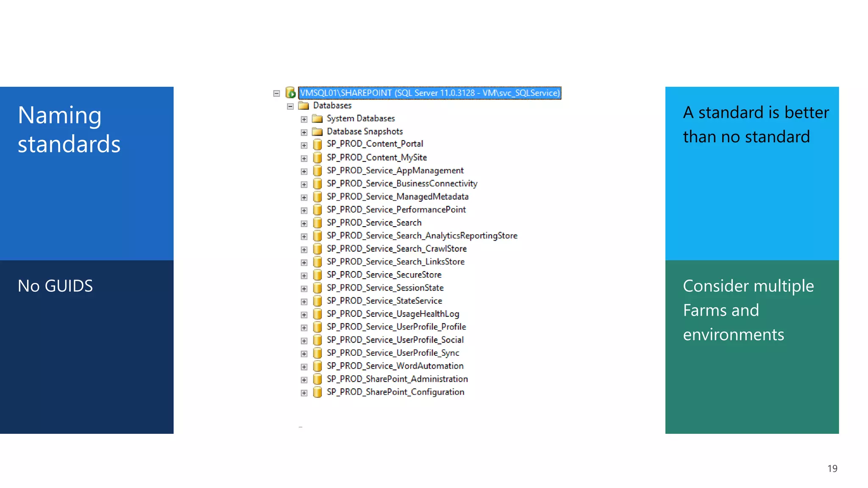Screen dimensions: 868x488
Task: Click the SP_PROD_Content_Portal database icon
Action: 317,144
